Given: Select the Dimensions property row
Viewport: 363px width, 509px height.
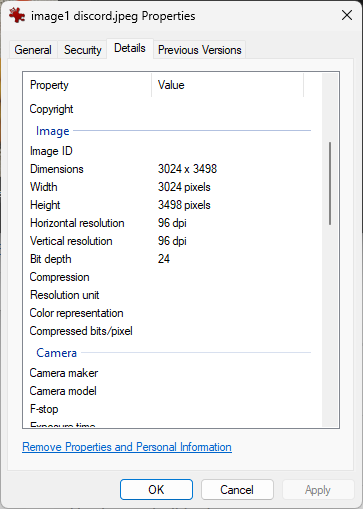Looking at the screenshot, I should (170, 169).
